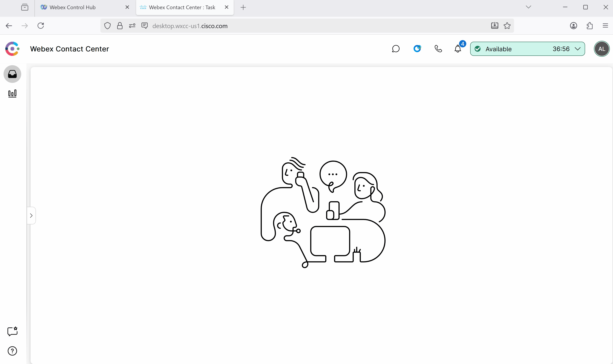Image resolution: width=613 pixels, height=364 pixels.
Task: Open the outdial call phone icon
Action: point(438,49)
